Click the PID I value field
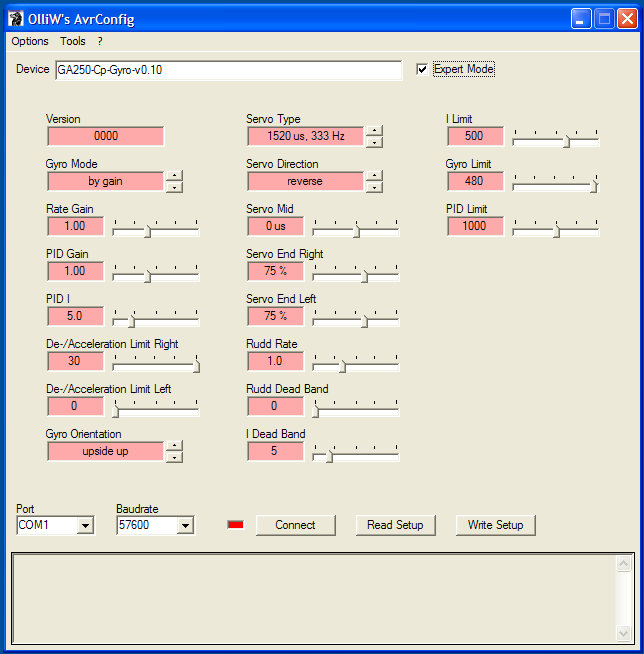The width and height of the screenshot is (644, 654). click(x=75, y=316)
